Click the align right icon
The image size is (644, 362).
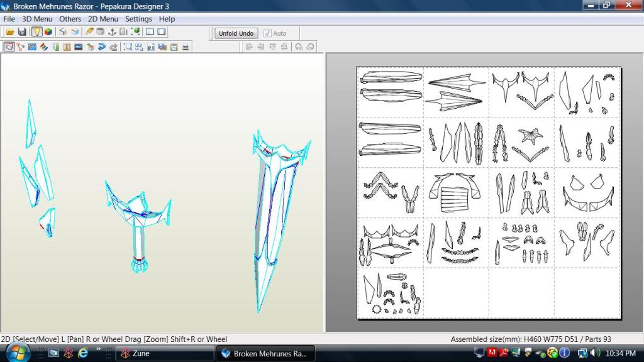[x=261, y=47]
